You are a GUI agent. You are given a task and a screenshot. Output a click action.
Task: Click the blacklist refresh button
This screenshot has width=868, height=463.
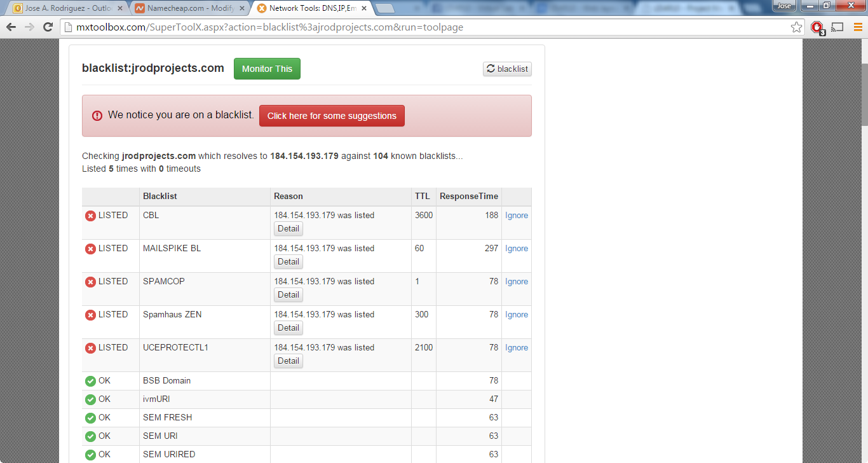507,69
